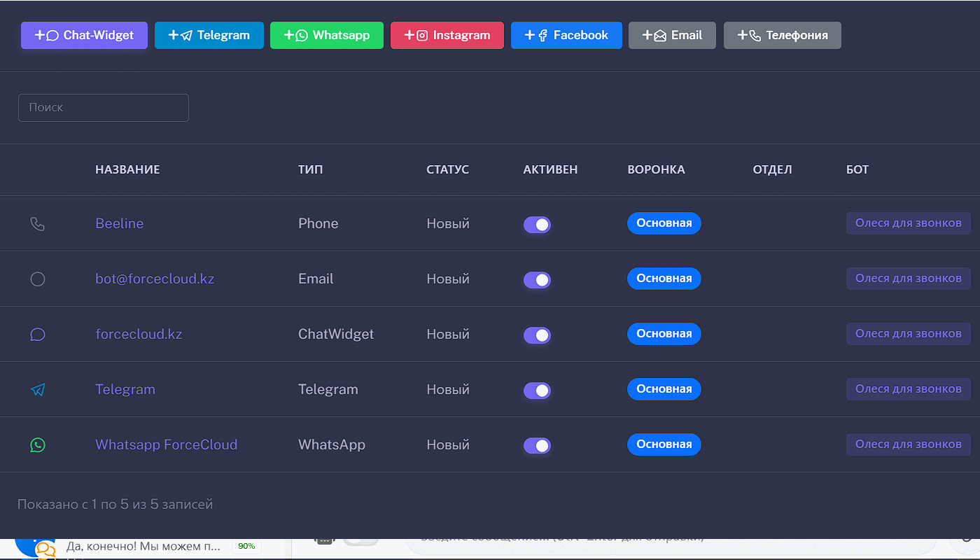This screenshot has width=980, height=560.
Task: Focus the Поиск search field
Action: pyautogui.click(x=104, y=108)
